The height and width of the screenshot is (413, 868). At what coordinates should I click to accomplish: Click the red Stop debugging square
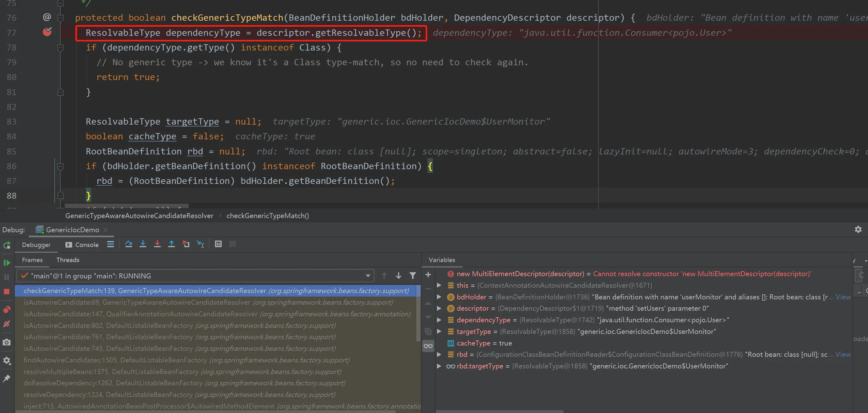pos(6,292)
